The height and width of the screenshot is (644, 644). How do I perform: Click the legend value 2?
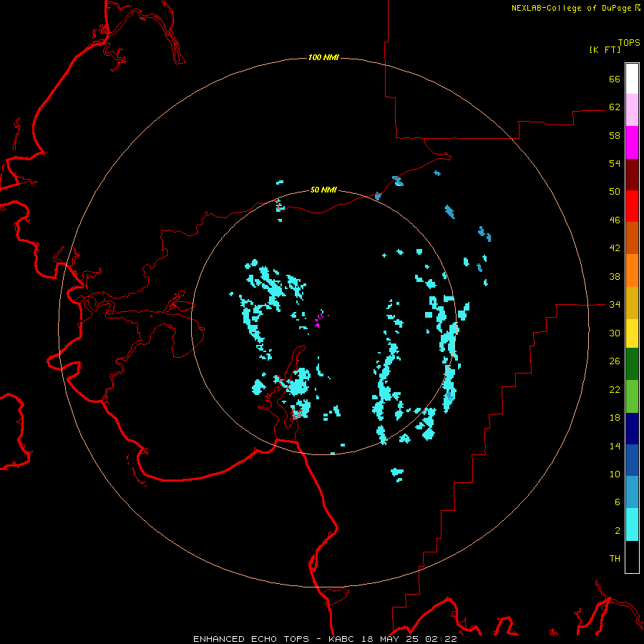pos(618,531)
